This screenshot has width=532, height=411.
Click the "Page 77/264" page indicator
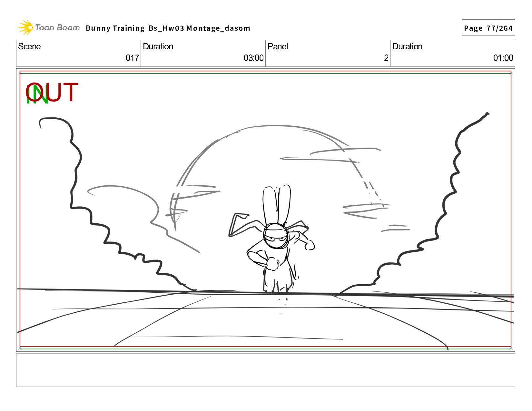[488, 28]
